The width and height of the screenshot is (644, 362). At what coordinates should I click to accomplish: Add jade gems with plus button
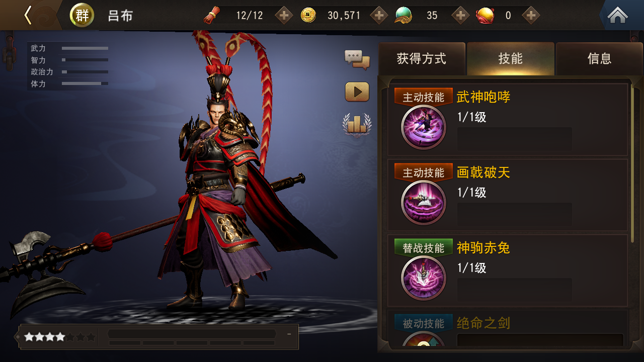click(460, 15)
